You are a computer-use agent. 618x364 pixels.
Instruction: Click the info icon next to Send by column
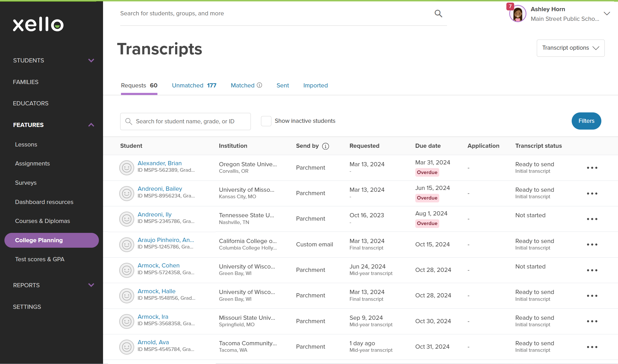point(326,146)
